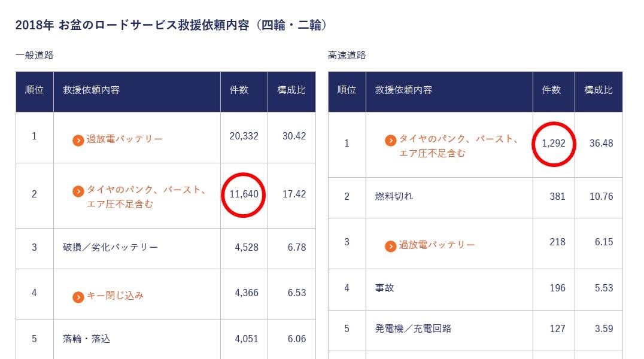The height and width of the screenshot is (359, 644).
Task: Click 件数 header in the 一般道路 table
Action: point(239,90)
